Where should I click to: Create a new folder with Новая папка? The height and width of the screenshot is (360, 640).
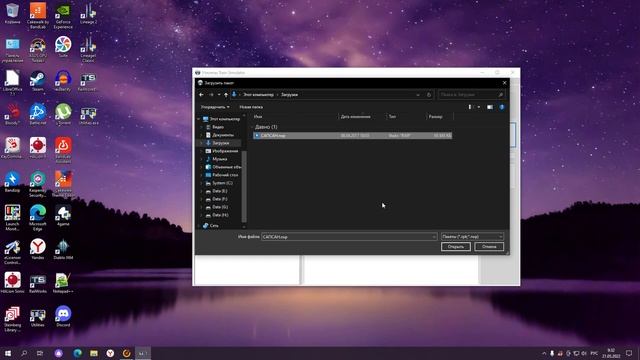pos(251,107)
